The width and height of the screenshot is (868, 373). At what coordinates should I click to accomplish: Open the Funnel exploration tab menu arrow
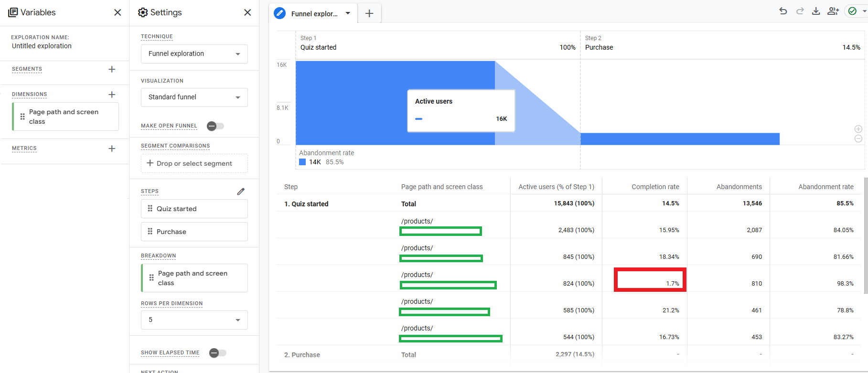pos(348,13)
